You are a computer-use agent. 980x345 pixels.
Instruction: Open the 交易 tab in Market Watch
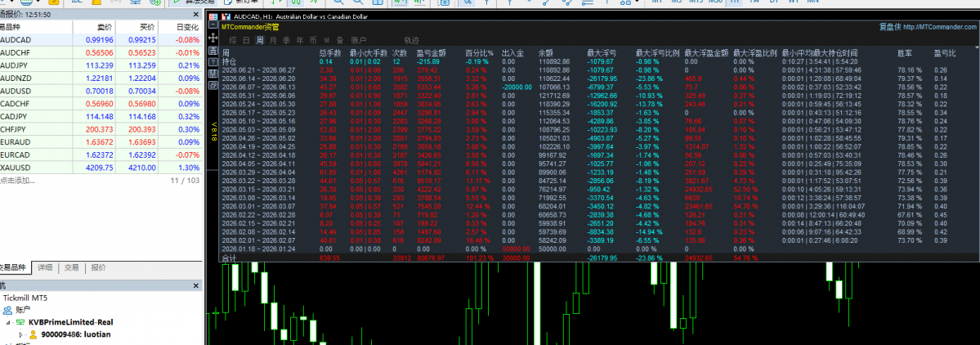(71, 267)
